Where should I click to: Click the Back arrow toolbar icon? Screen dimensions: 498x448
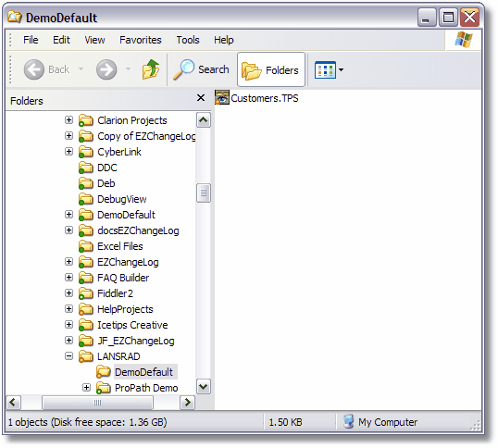point(34,69)
